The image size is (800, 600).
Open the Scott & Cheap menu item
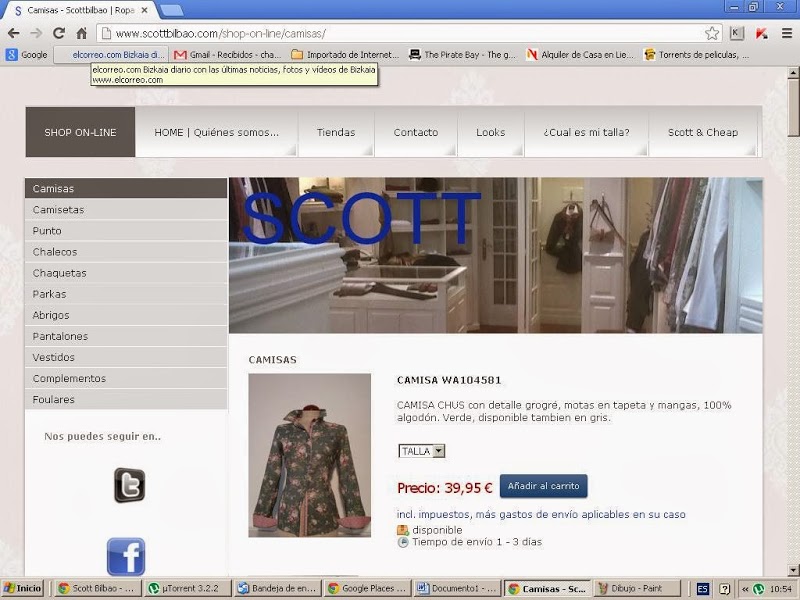[x=703, y=132]
